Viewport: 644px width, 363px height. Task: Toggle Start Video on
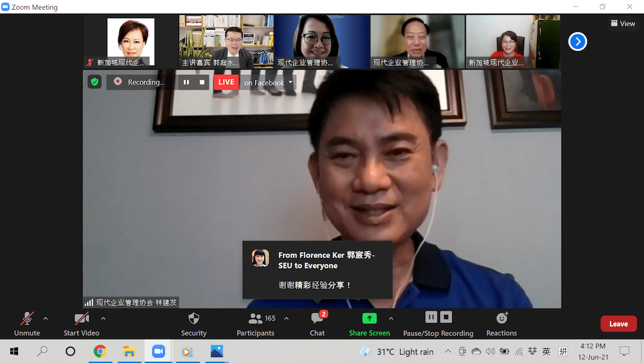coord(81,324)
